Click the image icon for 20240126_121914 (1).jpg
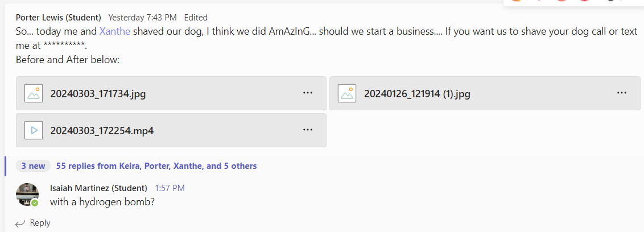The height and width of the screenshot is (232, 644). [347, 93]
